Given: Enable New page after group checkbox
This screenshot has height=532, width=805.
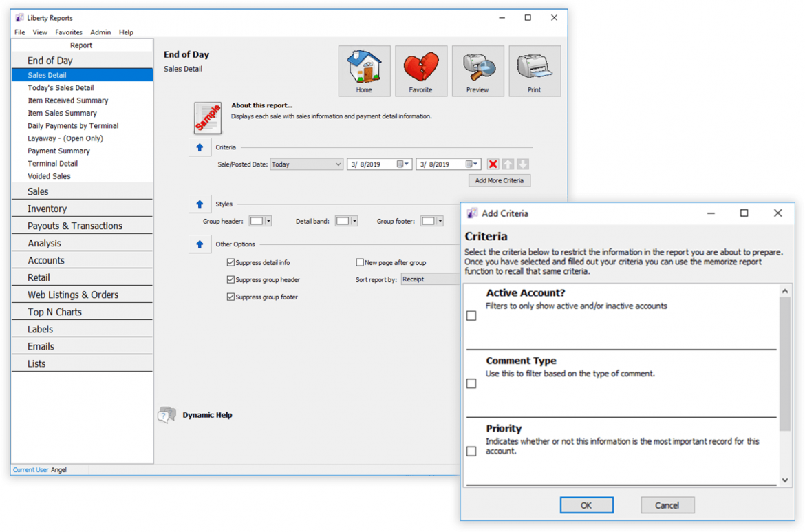Looking at the screenshot, I should tap(360, 263).
